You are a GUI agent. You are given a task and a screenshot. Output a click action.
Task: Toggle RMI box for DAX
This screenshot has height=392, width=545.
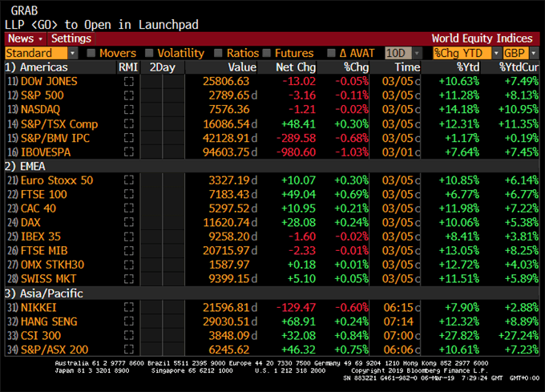pos(128,222)
